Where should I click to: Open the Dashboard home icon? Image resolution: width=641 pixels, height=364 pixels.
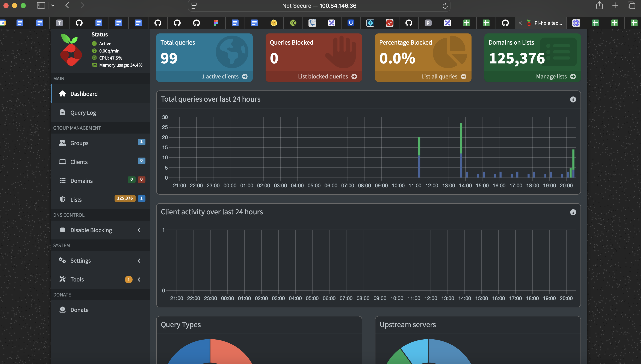(62, 94)
